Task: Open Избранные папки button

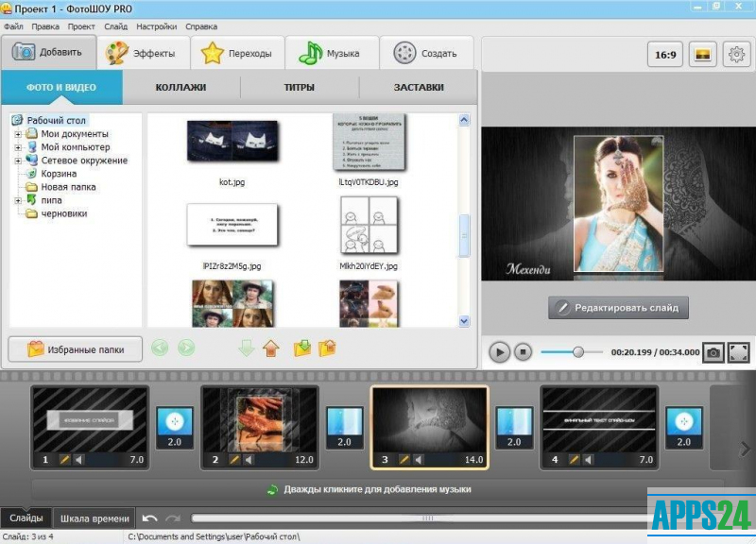Action: [x=75, y=349]
